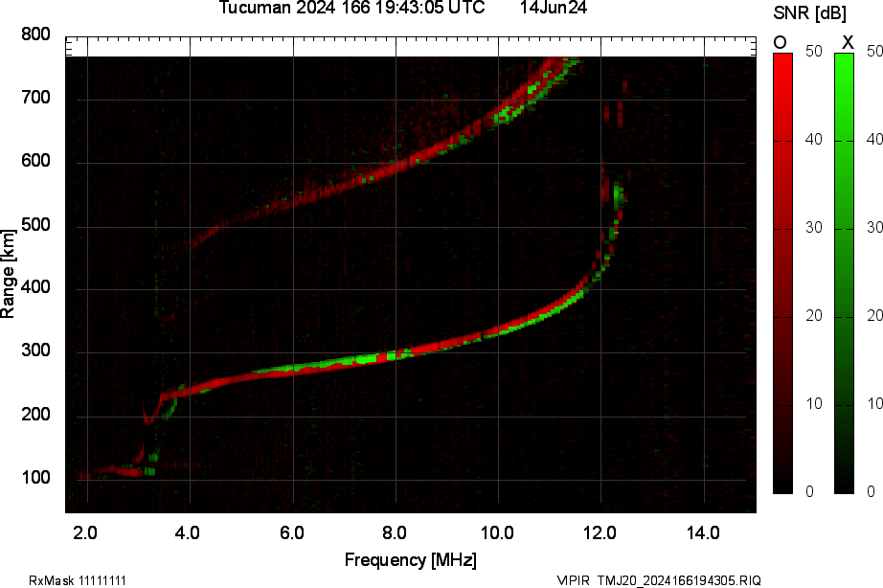Click the 300 km range tick label
Image resolution: width=883 pixels, height=588 pixels.
35,351
